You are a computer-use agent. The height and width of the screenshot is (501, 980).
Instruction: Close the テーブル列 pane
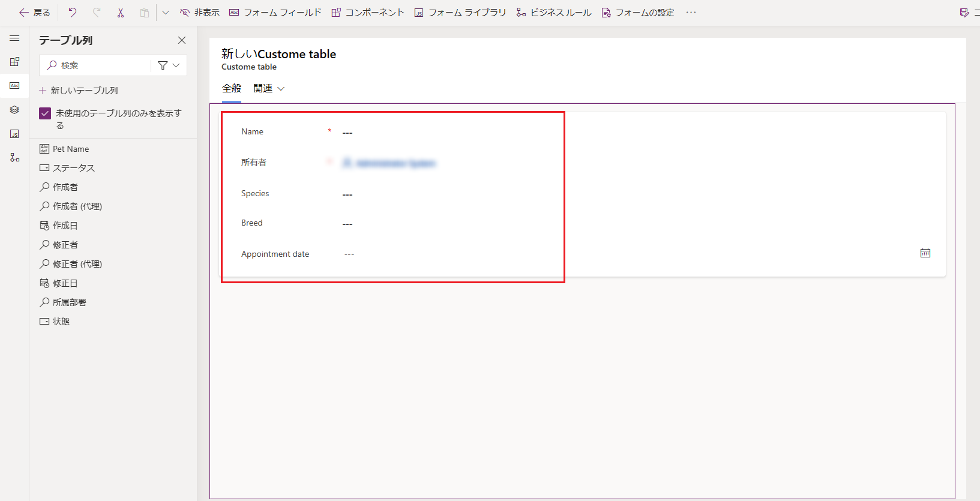[182, 40]
